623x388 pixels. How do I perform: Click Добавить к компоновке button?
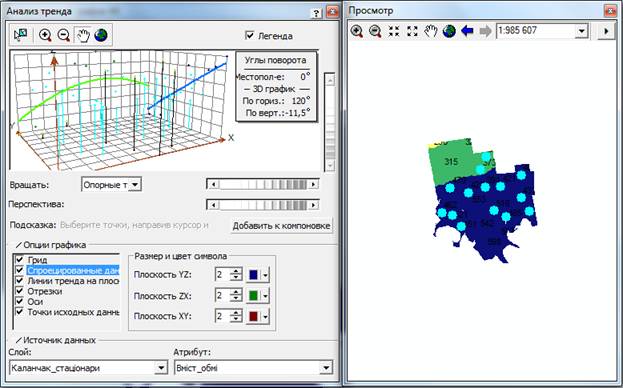click(281, 226)
